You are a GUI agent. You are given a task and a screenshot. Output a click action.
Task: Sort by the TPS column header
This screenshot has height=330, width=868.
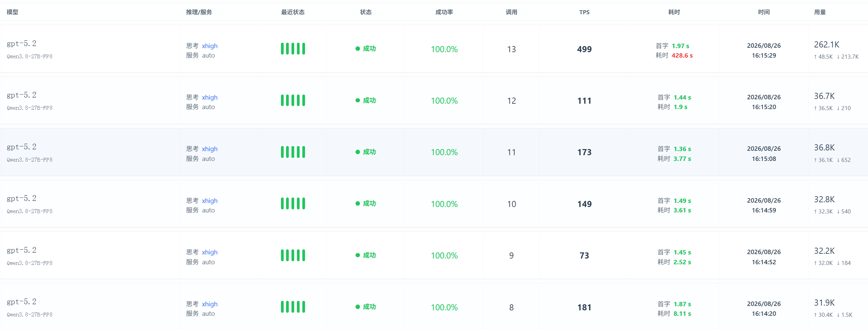[x=584, y=12]
